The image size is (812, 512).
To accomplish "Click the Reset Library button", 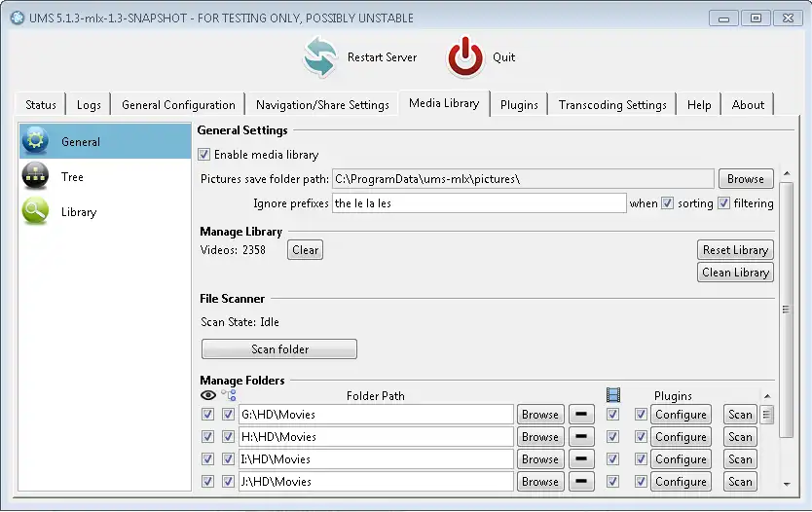I will pyautogui.click(x=735, y=249).
